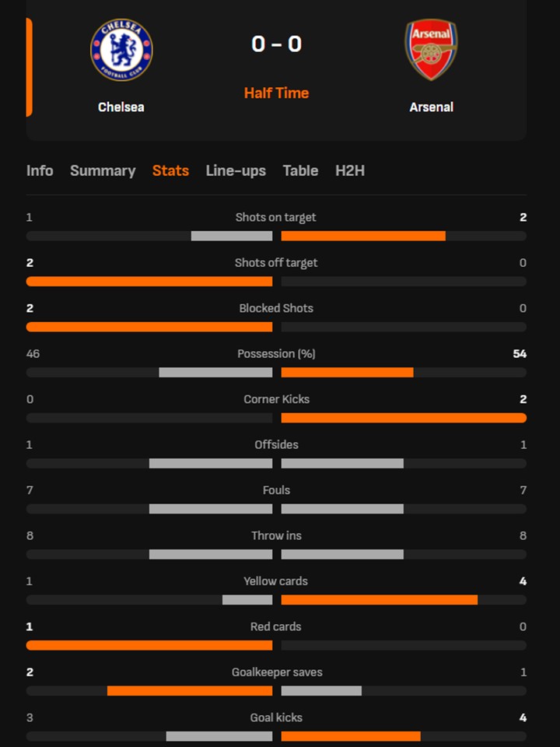
Task: Click the 0-0 scoreline
Action: (x=277, y=44)
